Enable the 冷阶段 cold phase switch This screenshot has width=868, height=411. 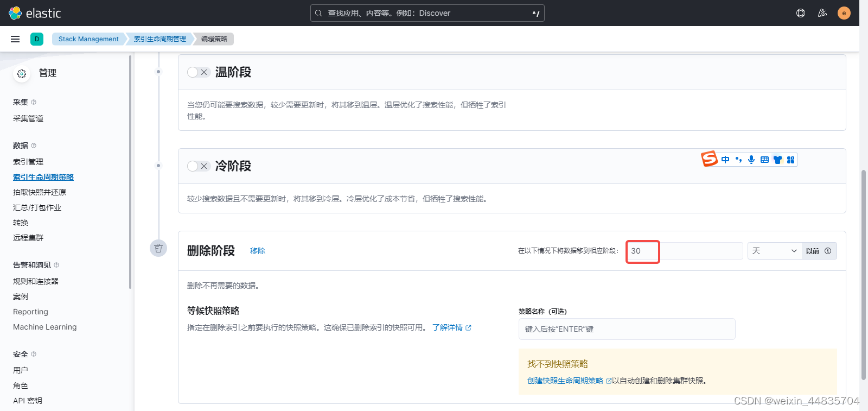(x=198, y=166)
